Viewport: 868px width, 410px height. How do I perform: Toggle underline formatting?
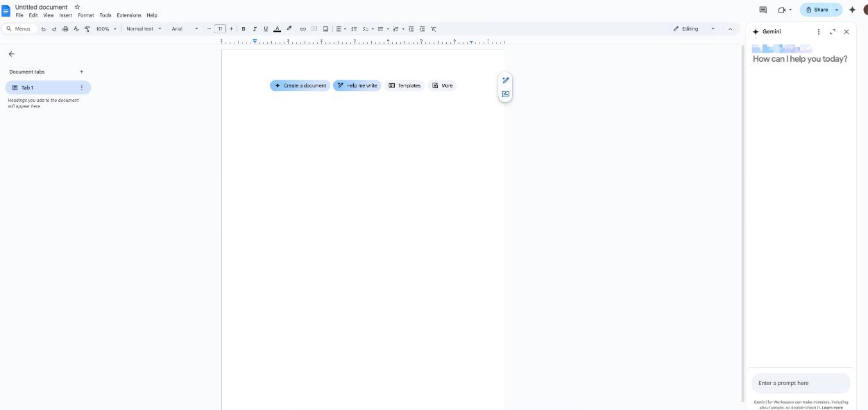[x=266, y=29]
